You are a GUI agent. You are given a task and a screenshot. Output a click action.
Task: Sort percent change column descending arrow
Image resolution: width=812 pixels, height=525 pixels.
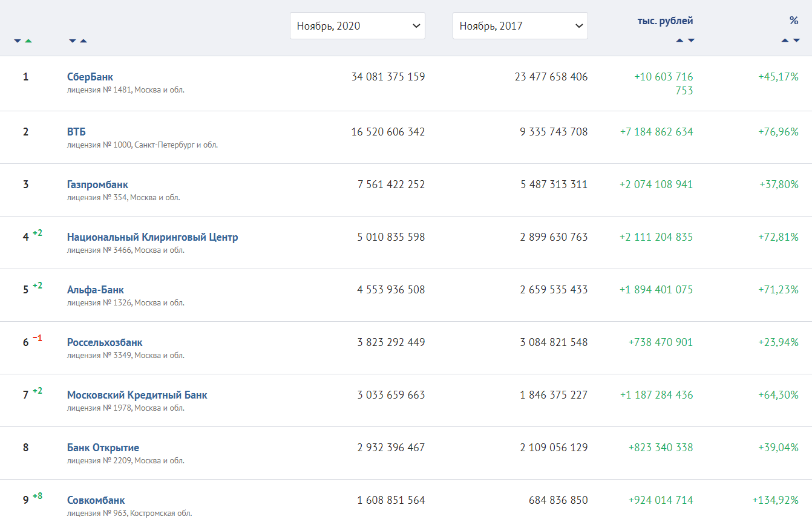pos(796,41)
